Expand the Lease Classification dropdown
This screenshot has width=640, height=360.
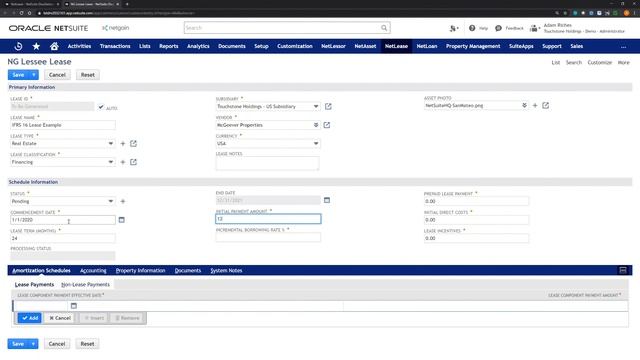pos(111,162)
